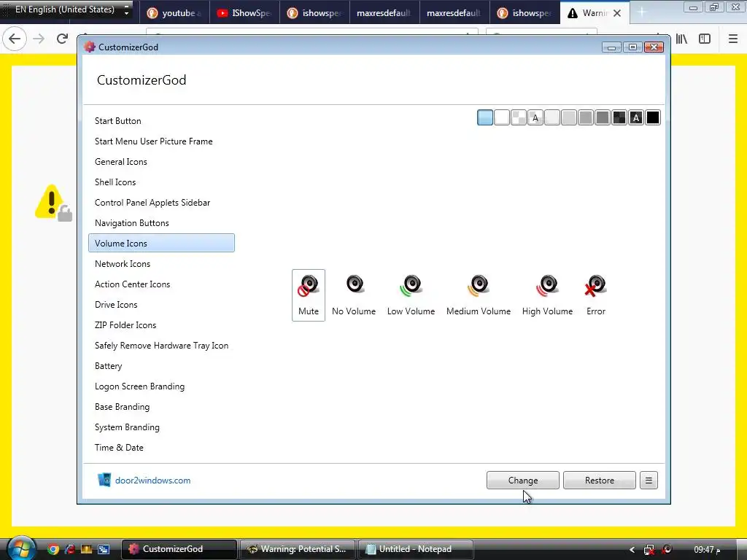Go back in the browser
747x560 pixels.
point(15,39)
